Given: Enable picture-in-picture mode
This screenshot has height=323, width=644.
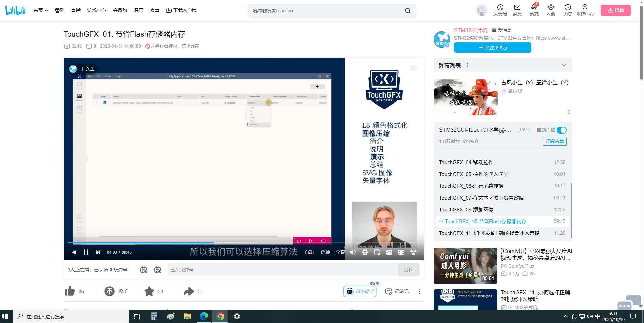Looking at the screenshot, I should tap(377, 252).
